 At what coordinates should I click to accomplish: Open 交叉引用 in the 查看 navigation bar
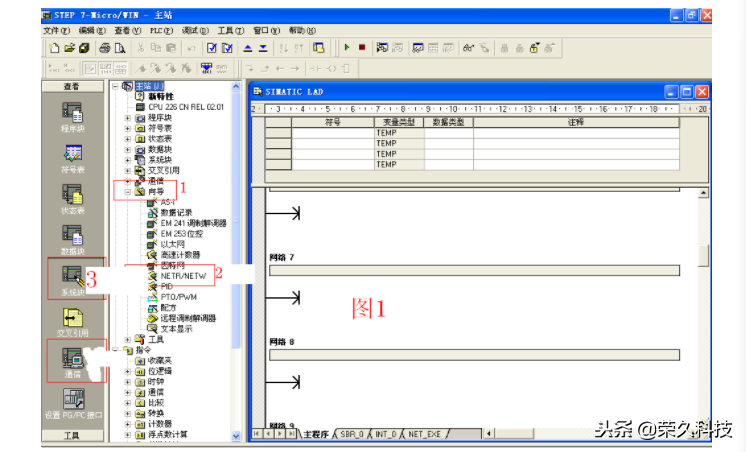(x=72, y=322)
